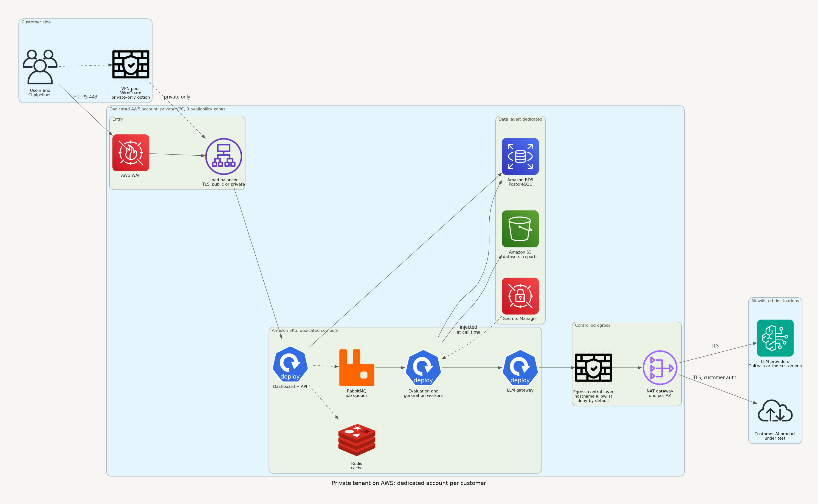Select 'Amazon EKS: dedicated compute' title

pyautogui.click(x=305, y=331)
